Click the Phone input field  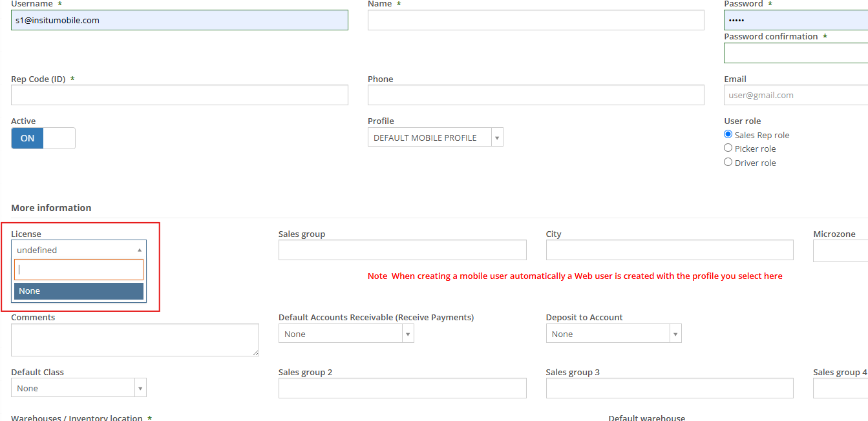tap(536, 95)
